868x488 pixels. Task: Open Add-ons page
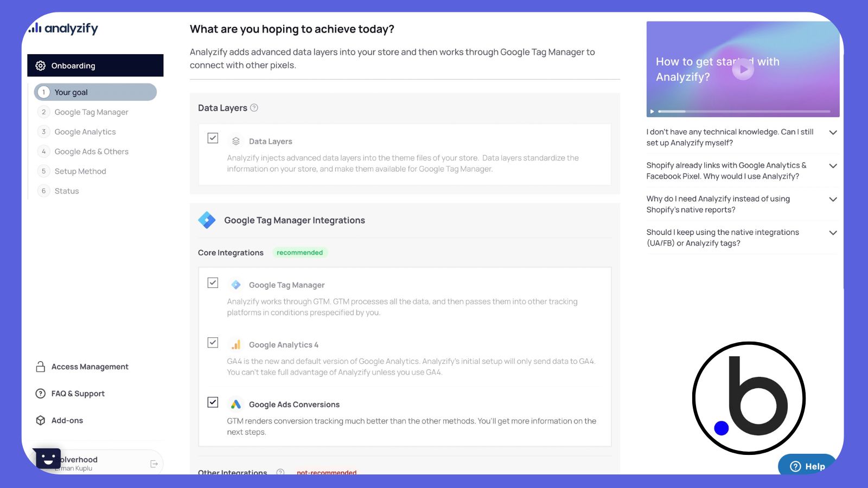pyautogui.click(x=67, y=420)
